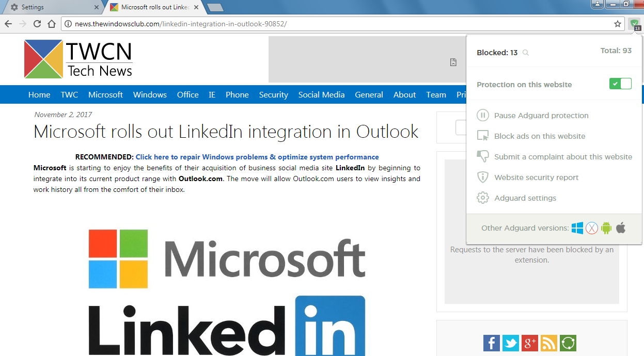Click Submit a complaint about this website
Screen dimensions: 644x356
pos(563,157)
